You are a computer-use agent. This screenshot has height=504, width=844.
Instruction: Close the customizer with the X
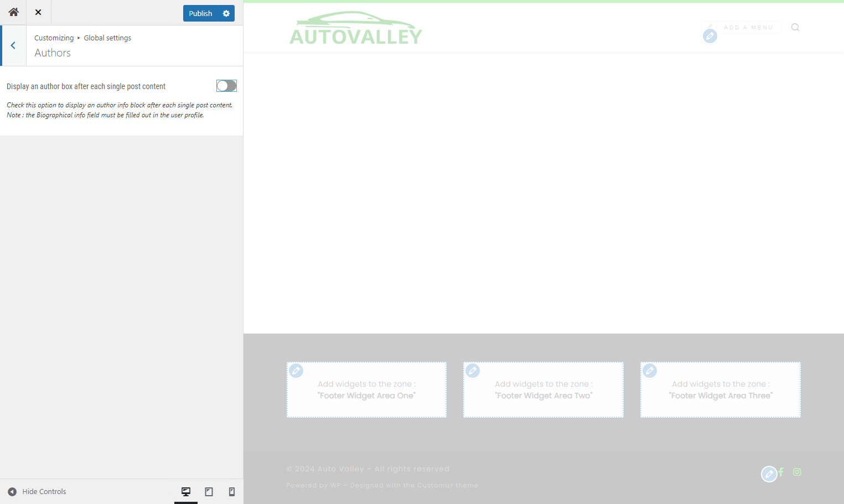(x=38, y=12)
